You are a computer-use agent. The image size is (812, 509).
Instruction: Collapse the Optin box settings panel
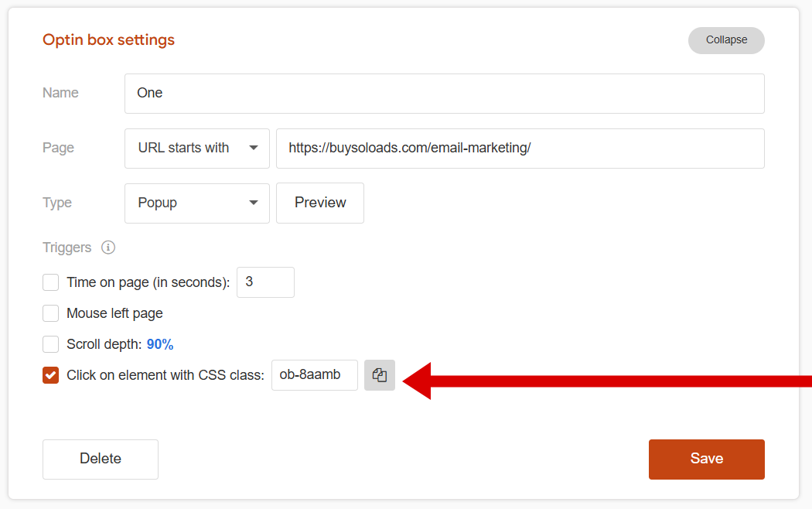pyautogui.click(x=726, y=40)
